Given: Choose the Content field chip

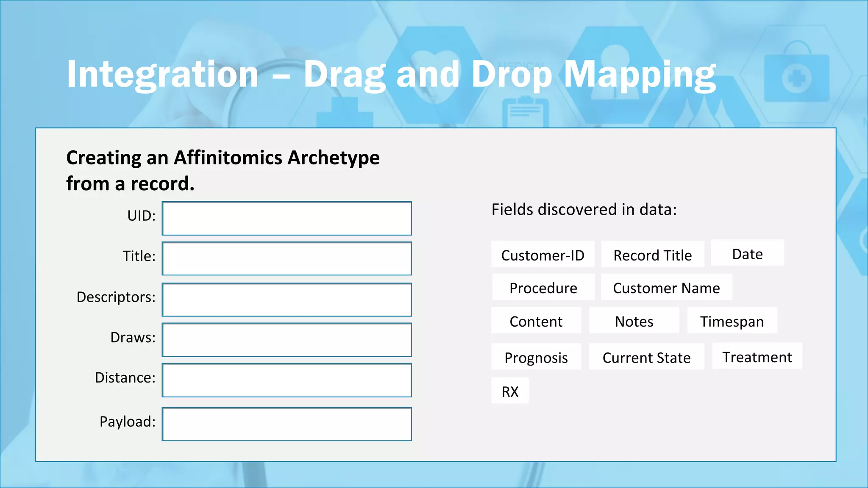Looking at the screenshot, I should tap(536, 321).
